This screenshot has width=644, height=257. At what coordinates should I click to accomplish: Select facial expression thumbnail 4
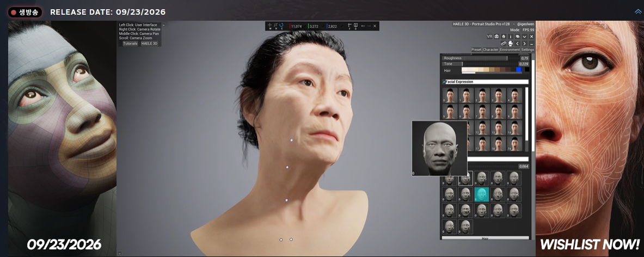click(514, 95)
